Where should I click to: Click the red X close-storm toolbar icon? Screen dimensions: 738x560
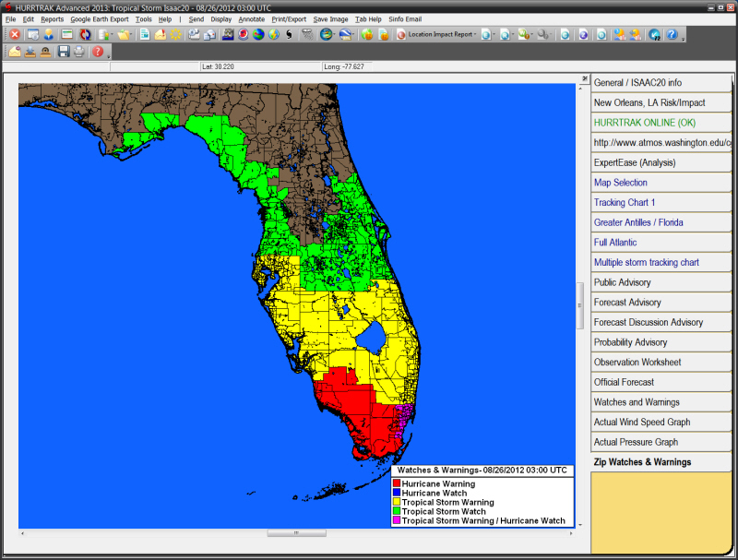[15, 34]
